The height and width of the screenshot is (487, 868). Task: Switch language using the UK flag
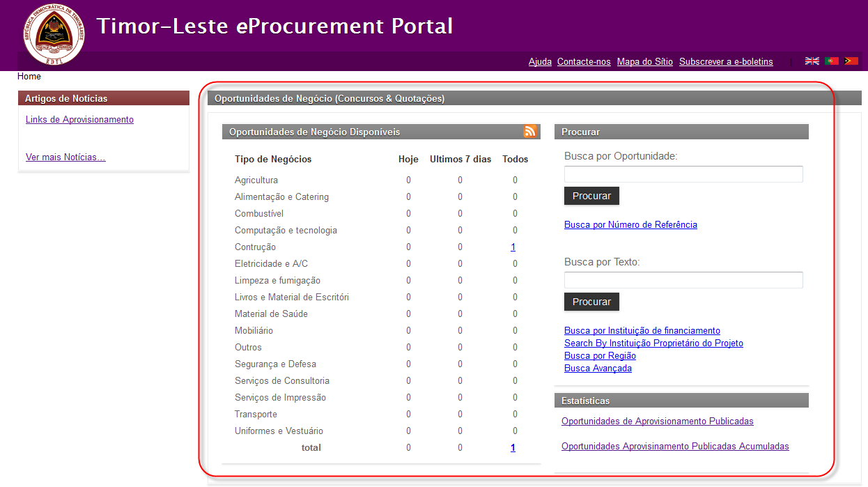coord(812,61)
